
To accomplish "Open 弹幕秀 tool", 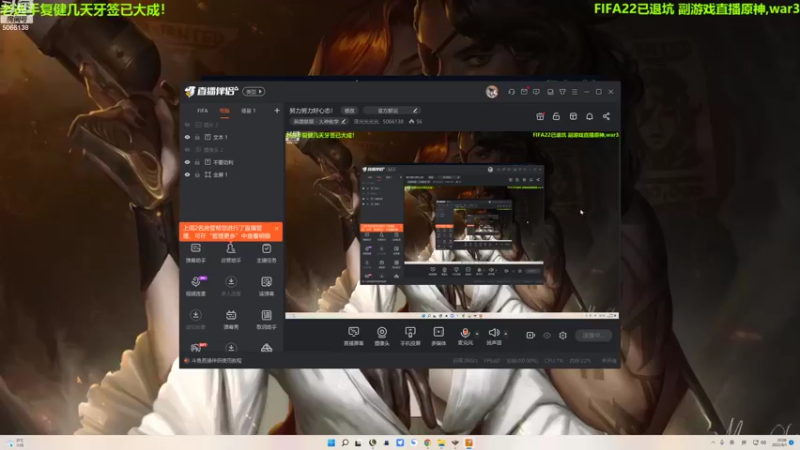I will click(231, 319).
